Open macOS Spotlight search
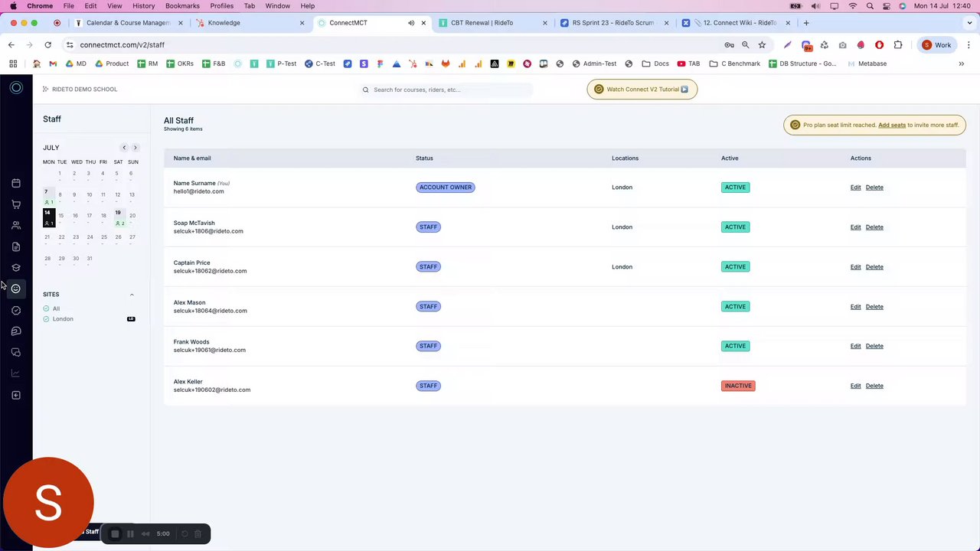 [x=870, y=6]
